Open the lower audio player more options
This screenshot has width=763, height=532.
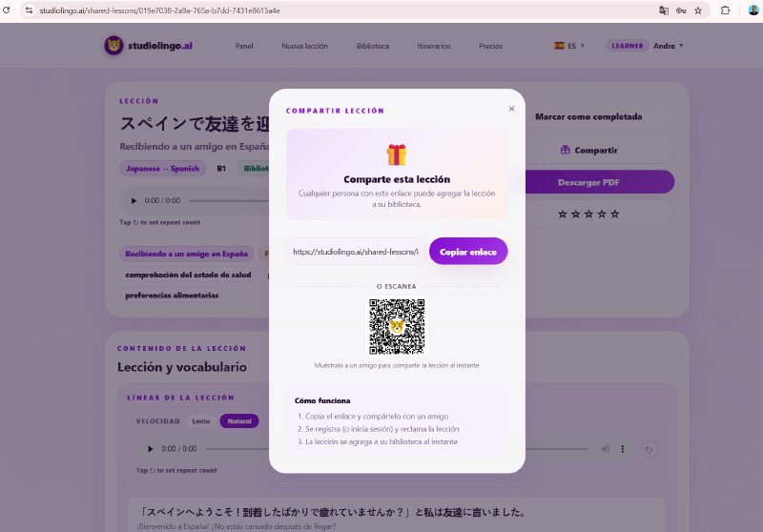click(623, 449)
